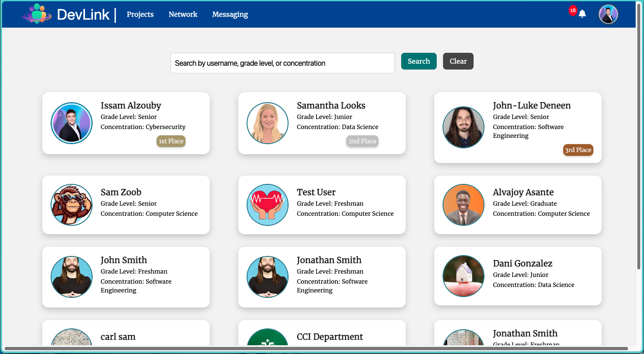This screenshot has height=354, width=644.
Task: Select the name Sam Zoob
Action: pyautogui.click(x=121, y=192)
